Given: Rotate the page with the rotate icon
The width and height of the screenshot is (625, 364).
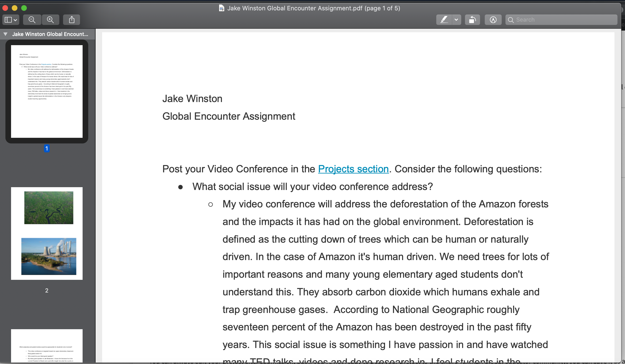Looking at the screenshot, I should click(x=472, y=20).
